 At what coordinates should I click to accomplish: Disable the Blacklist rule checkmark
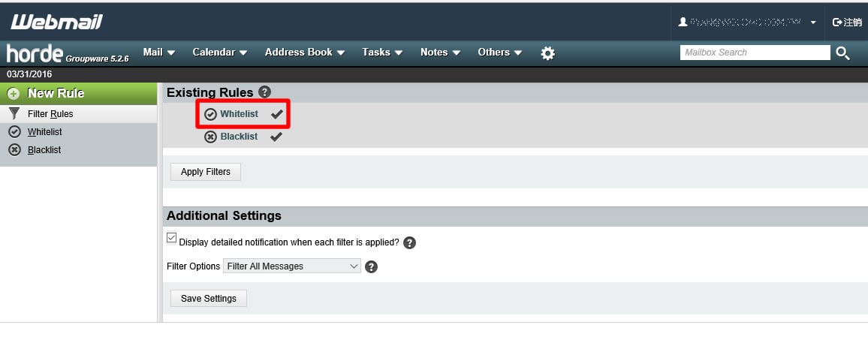pos(276,137)
